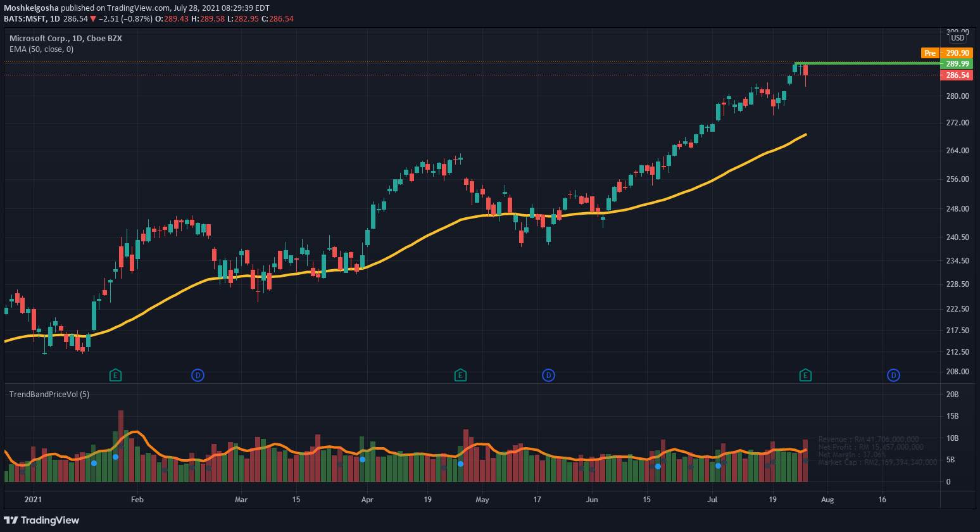Click the earnings E marker before Feb
The image size is (980, 532).
tap(115, 376)
